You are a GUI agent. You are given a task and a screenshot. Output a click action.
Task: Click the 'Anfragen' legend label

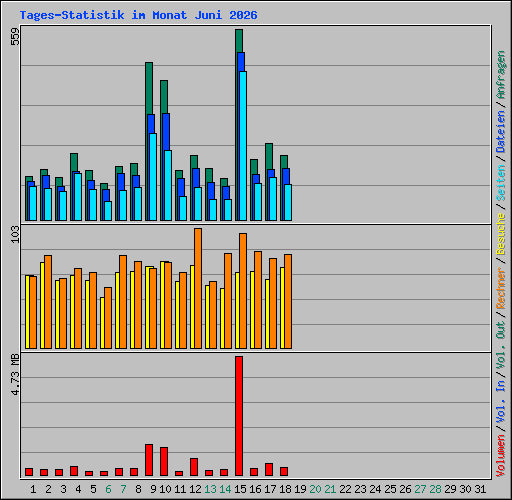[x=501, y=75]
